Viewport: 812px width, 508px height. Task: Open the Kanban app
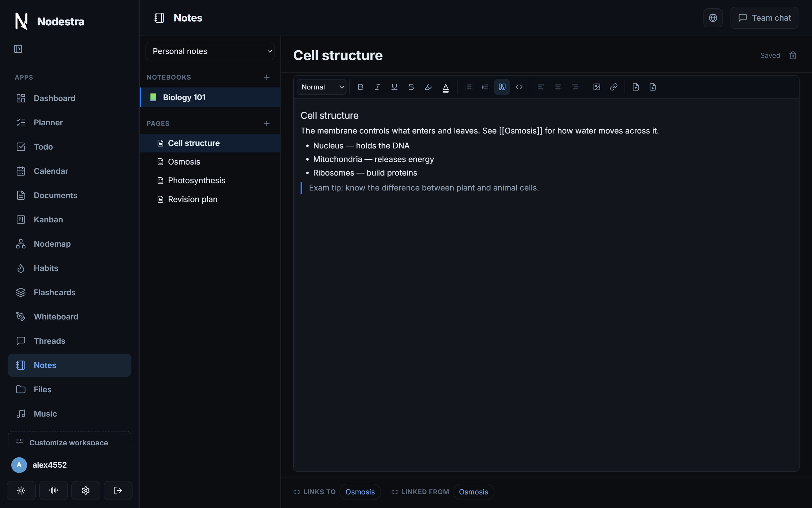point(69,219)
